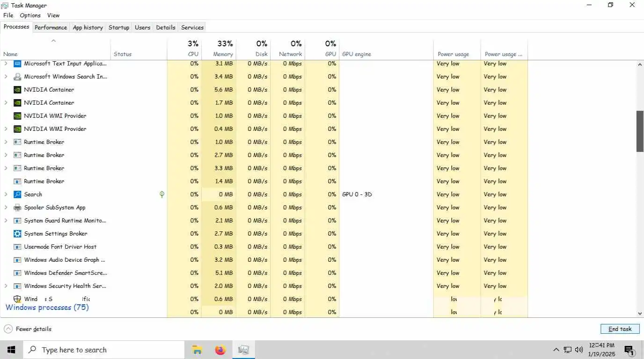This screenshot has width=644, height=359.
Task: Launch Firefox from the taskbar
Action: [220, 350]
